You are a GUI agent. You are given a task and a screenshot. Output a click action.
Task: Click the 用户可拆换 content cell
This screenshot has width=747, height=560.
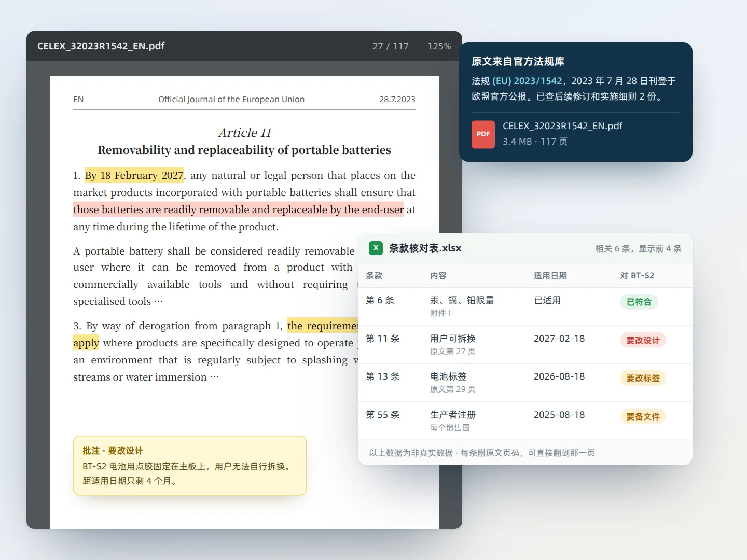click(453, 339)
